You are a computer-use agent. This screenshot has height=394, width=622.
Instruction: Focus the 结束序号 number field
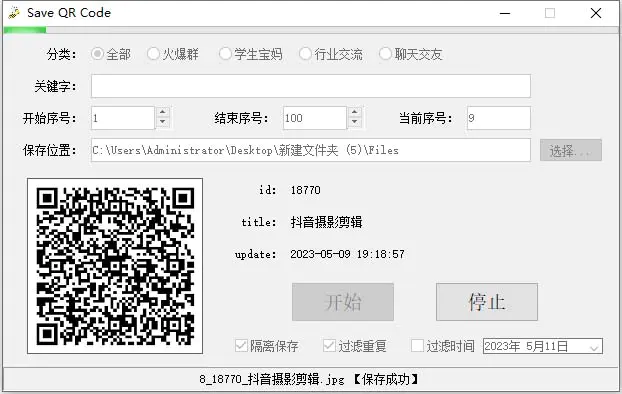pyautogui.click(x=315, y=118)
